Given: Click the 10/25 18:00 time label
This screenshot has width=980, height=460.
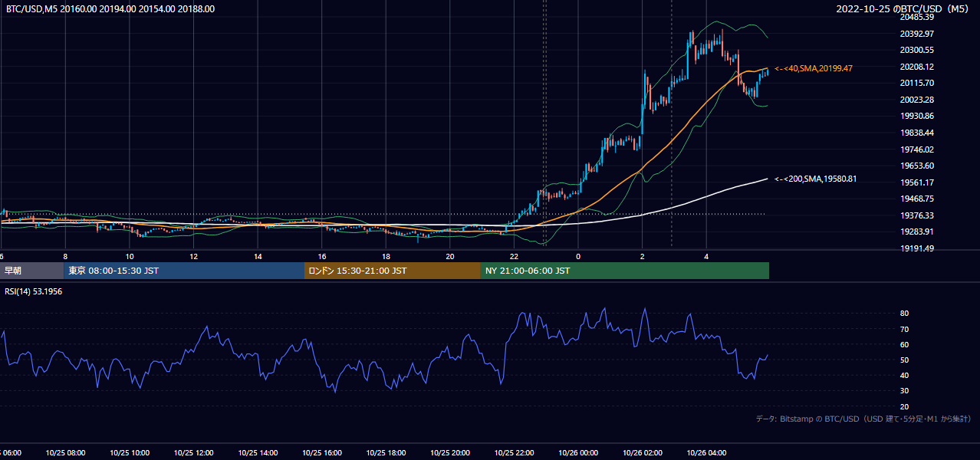Looking at the screenshot, I should [386, 453].
